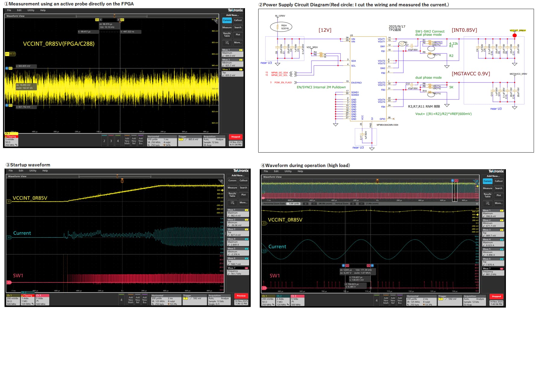543x392 pixels.
Task: Open Horizontal settings badge in panel ④
Action: [421, 301]
